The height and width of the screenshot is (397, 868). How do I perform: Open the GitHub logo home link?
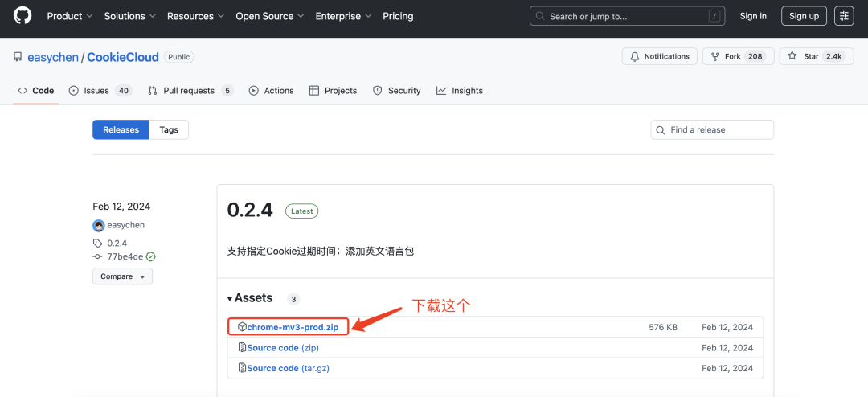click(x=23, y=16)
